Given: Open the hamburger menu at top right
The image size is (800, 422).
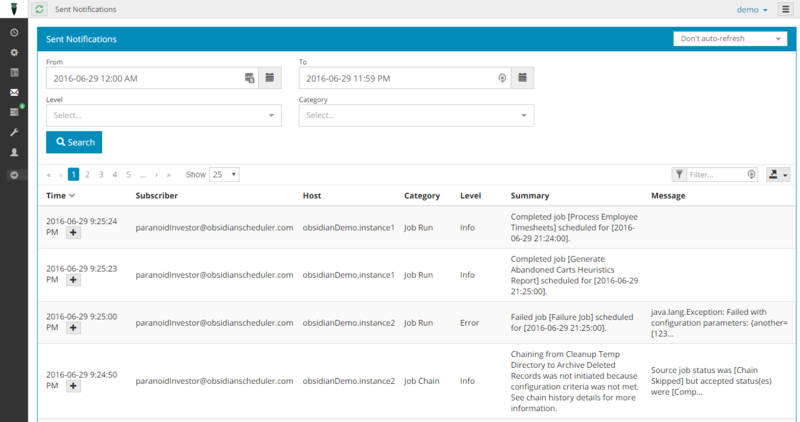Looking at the screenshot, I should 786,9.
